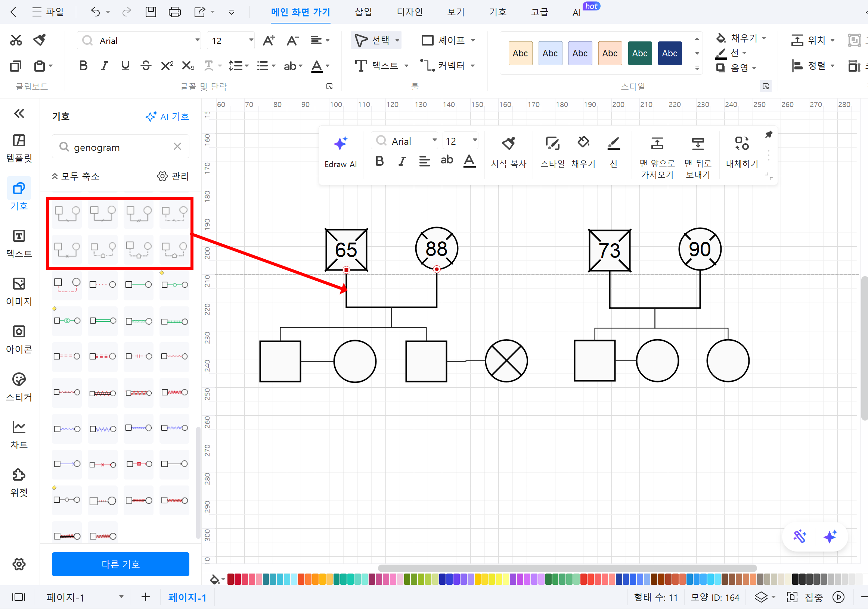Toggle Bold in ribbon font group
868x609 pixels.
click(83, 66)
